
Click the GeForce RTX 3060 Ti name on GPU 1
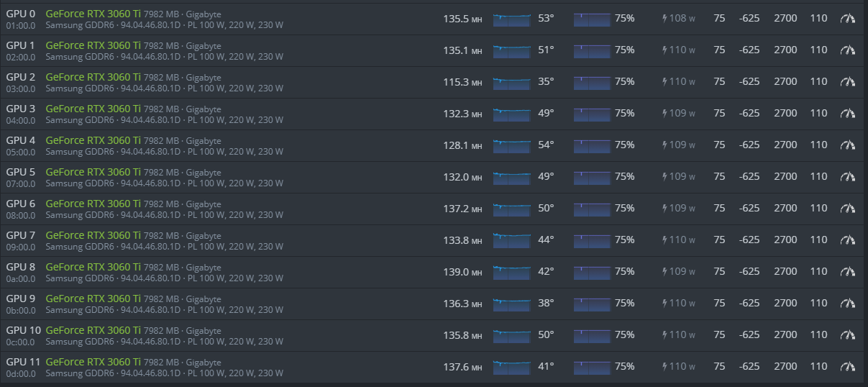pos(93,45)
